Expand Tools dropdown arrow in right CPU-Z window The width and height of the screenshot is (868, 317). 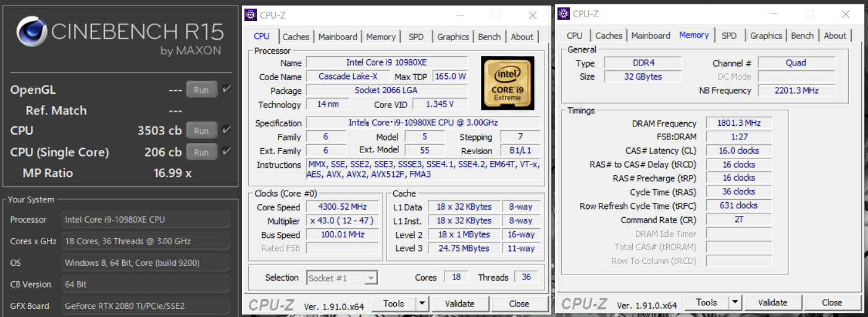[735, 303]
